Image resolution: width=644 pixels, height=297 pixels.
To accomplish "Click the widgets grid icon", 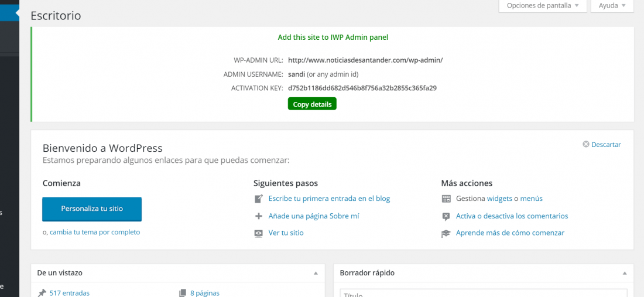I will [446, 199].
